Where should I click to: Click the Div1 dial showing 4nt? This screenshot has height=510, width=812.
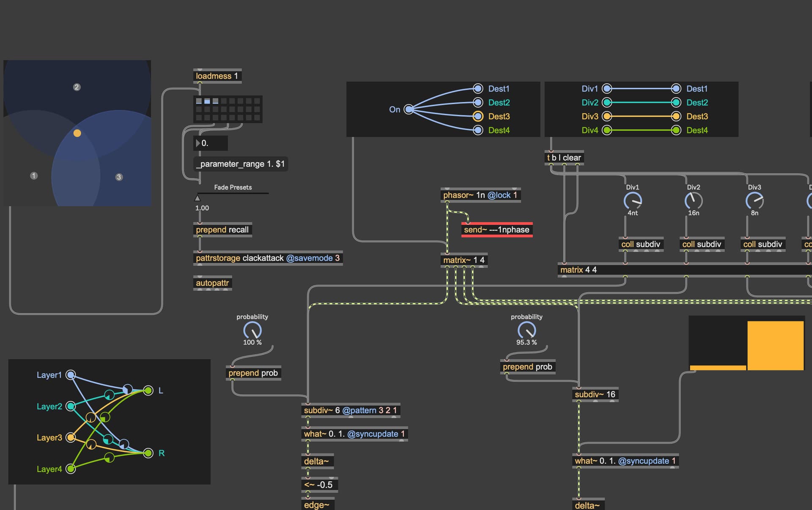point(633,201)
